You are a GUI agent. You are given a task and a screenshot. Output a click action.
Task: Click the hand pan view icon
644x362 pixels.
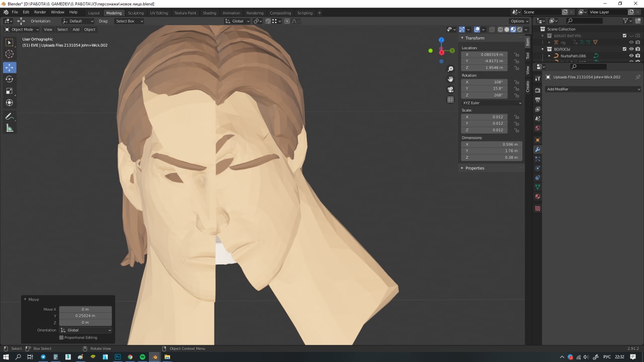coord(450,79)
